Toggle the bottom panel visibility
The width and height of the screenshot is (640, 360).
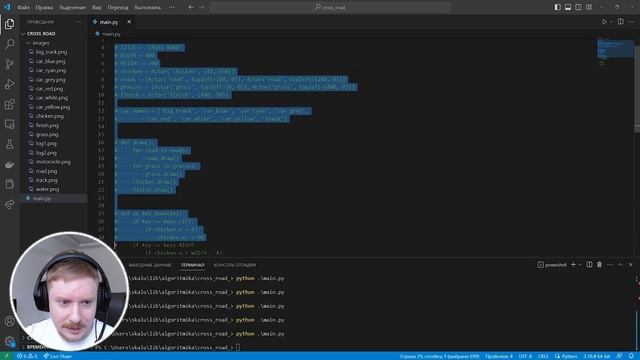tap(568, 7)
